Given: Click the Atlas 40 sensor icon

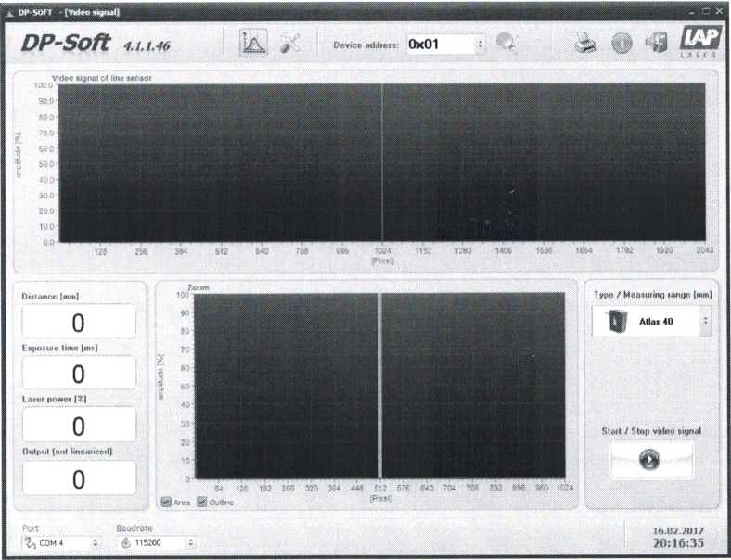Looking at the screenshot, I should pos(617,322).
